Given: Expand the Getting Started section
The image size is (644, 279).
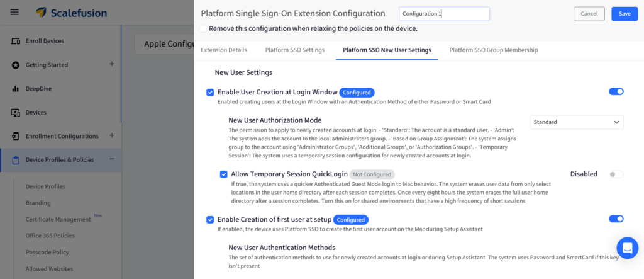Looking at the screenshot, I should 112,64.
